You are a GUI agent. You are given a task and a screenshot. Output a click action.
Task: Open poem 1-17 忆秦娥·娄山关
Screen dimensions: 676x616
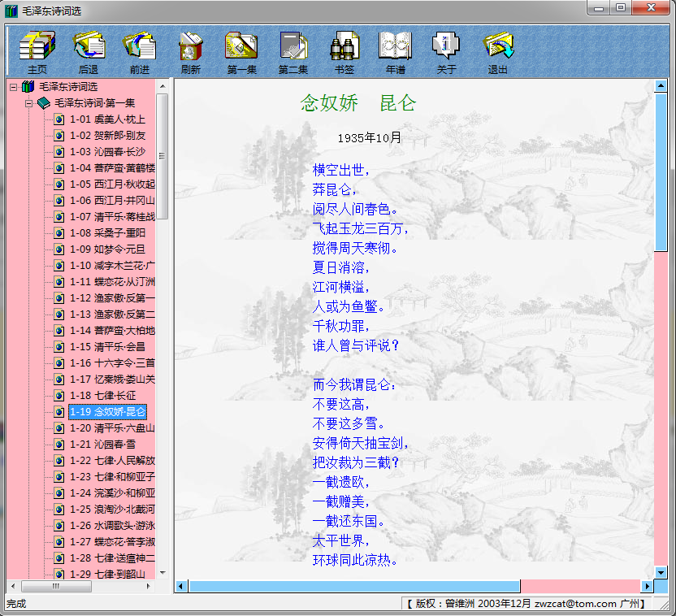(112, 380)
